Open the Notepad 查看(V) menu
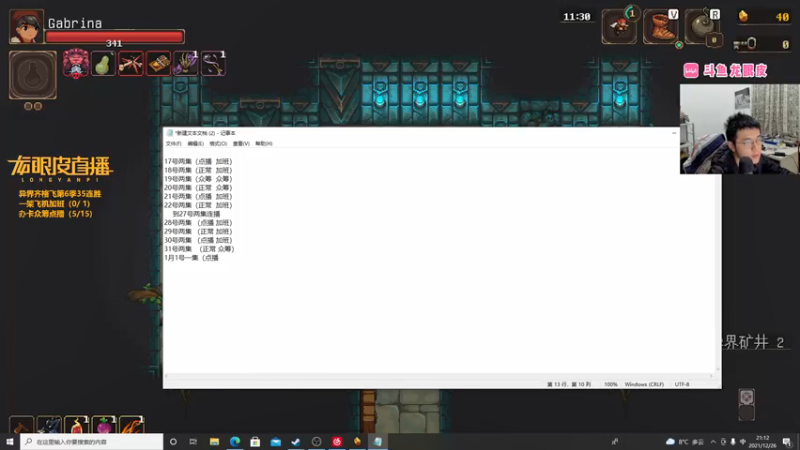The image size is (800, 450). tap(241, 143)
